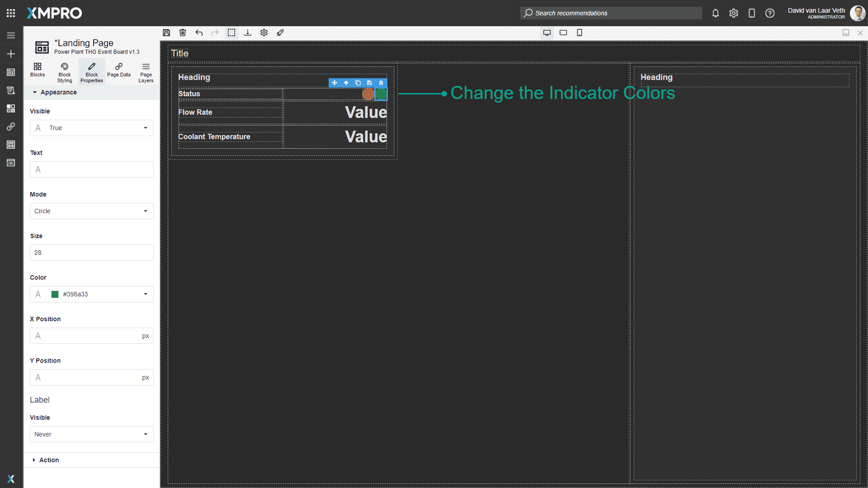Click the select-parent up arrow on block toolbar

(x=346, y=83)
